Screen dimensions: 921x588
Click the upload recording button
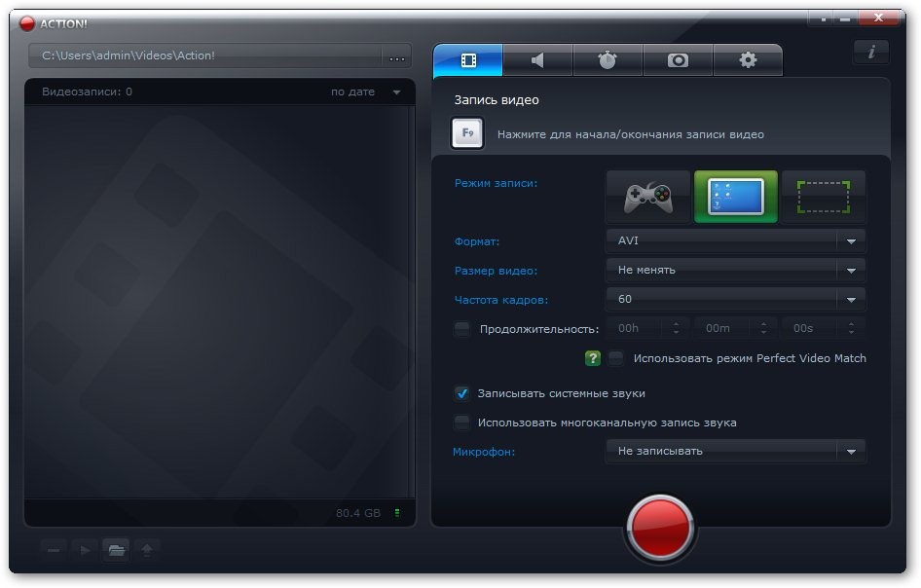[x=147, y=550]
